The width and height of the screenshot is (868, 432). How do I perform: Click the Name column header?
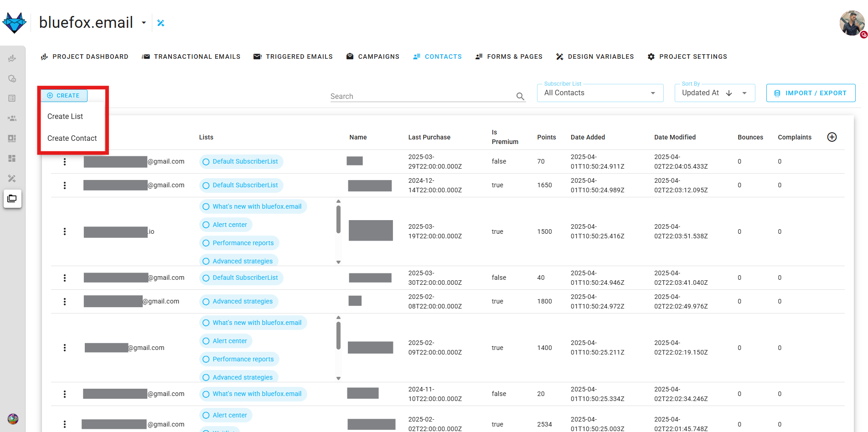tap(358, 137)
